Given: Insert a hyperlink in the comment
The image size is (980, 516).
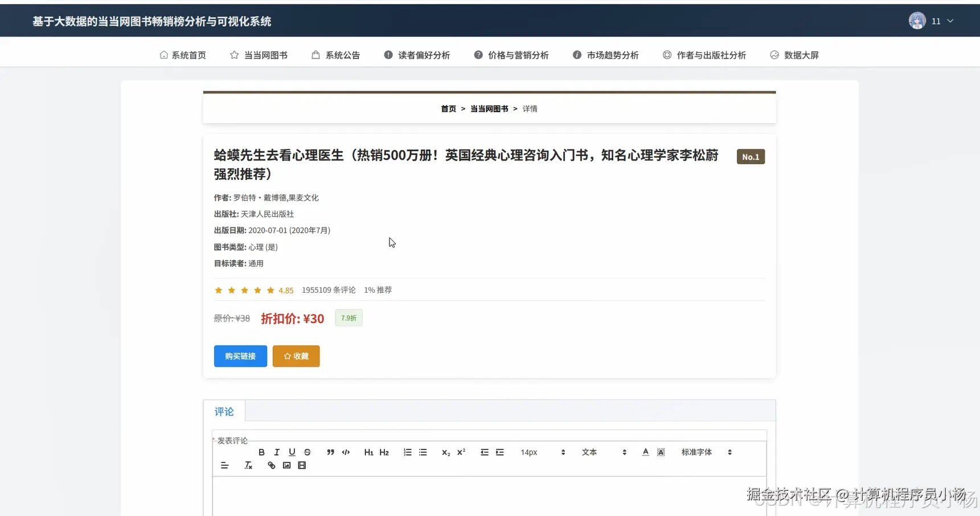Looking at the screenshot, I should click(271, 465).
